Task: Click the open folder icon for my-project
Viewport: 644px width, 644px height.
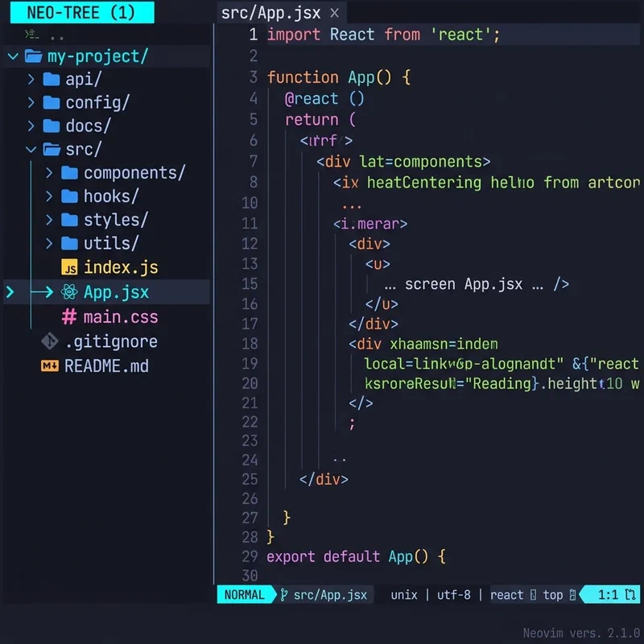Action: 33,56
